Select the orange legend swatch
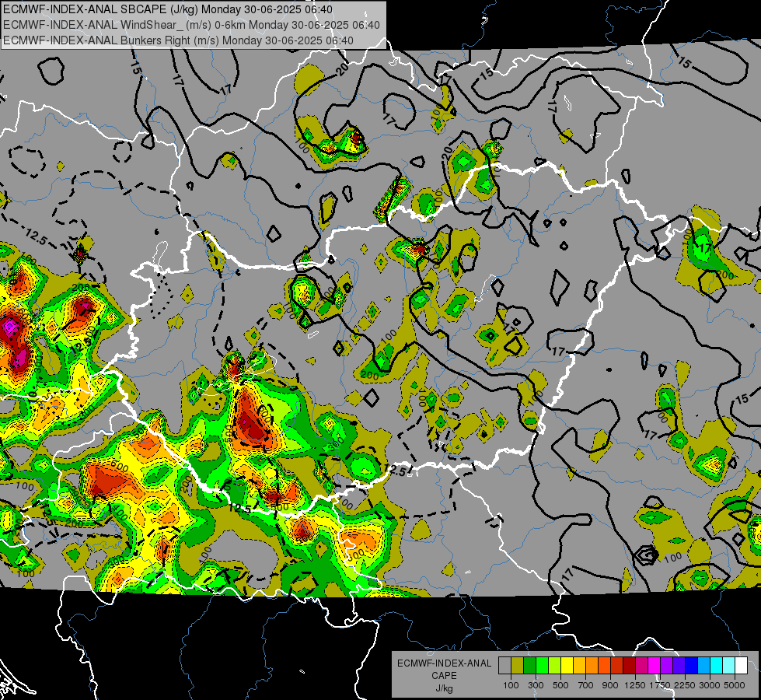Image resolution: width=761 pixels, height=700 pixels. tap(592, 666)
